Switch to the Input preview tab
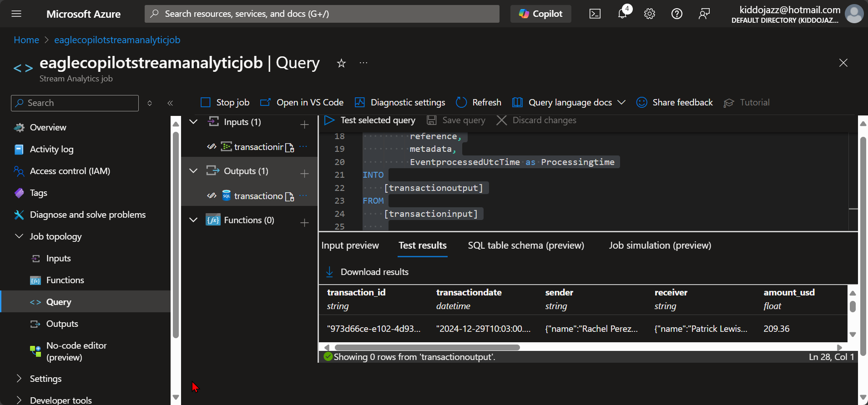The height and width of the screenshot is (405, 868). tap(350, 245)
